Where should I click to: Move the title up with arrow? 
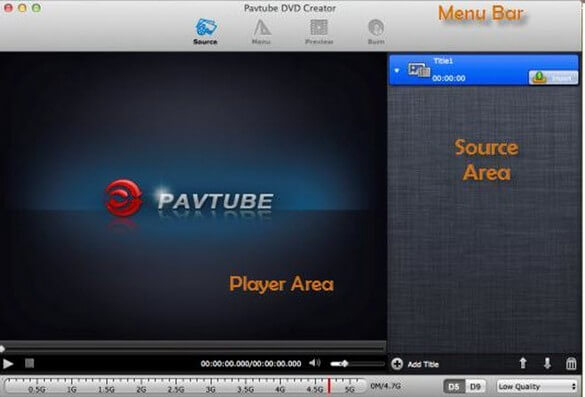click(x=523, y=363)
